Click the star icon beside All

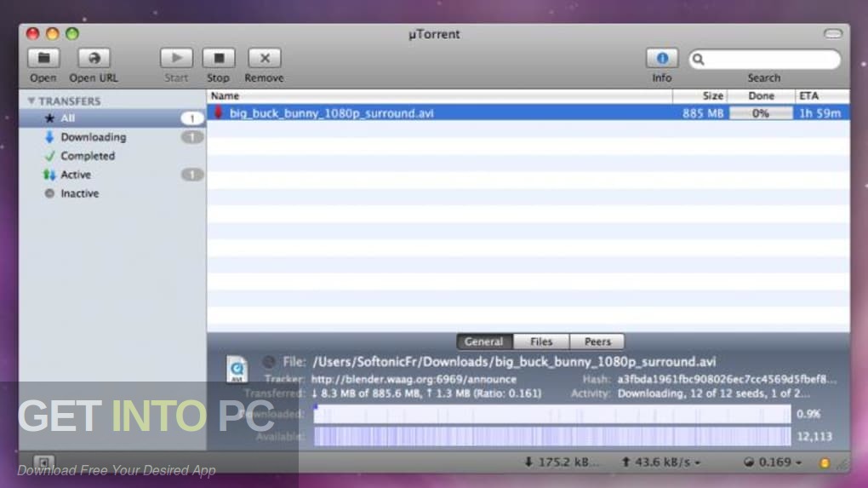tap(50, 118)
